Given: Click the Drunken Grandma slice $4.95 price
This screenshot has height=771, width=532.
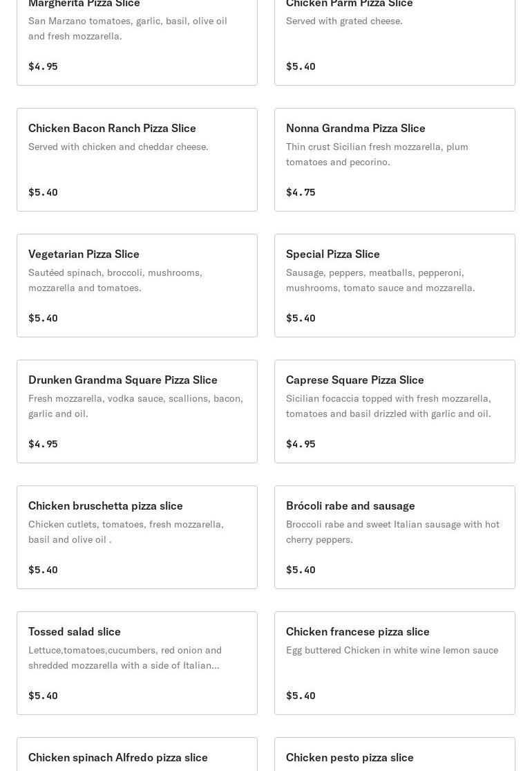Looking at the screenshot, I should 43,444.
